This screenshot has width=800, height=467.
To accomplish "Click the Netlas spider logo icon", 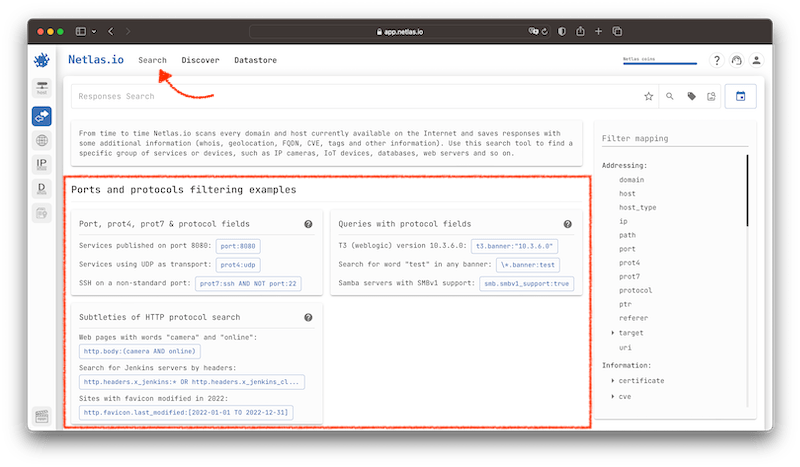I will click(42, 60).
